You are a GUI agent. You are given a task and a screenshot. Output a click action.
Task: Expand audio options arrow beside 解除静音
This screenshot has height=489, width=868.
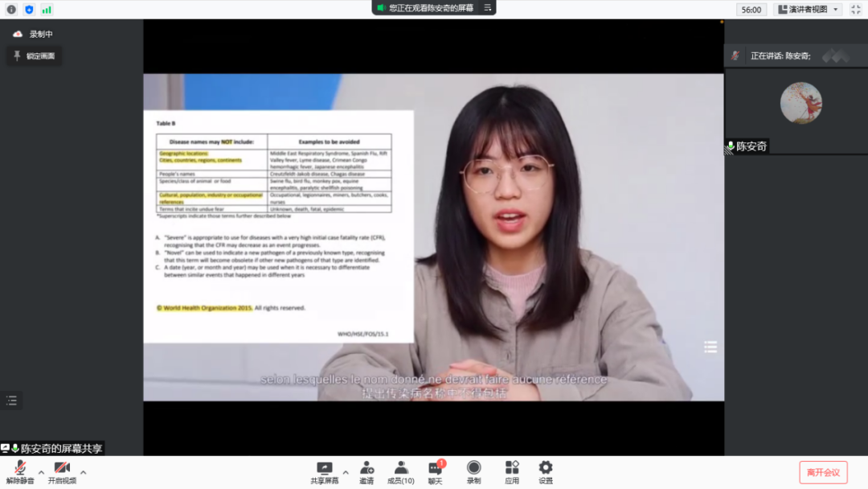(42, 472)
